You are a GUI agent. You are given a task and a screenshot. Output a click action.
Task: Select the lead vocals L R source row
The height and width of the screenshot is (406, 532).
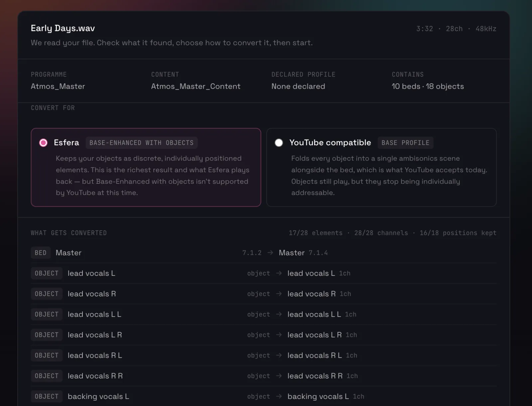pos(95,335)
